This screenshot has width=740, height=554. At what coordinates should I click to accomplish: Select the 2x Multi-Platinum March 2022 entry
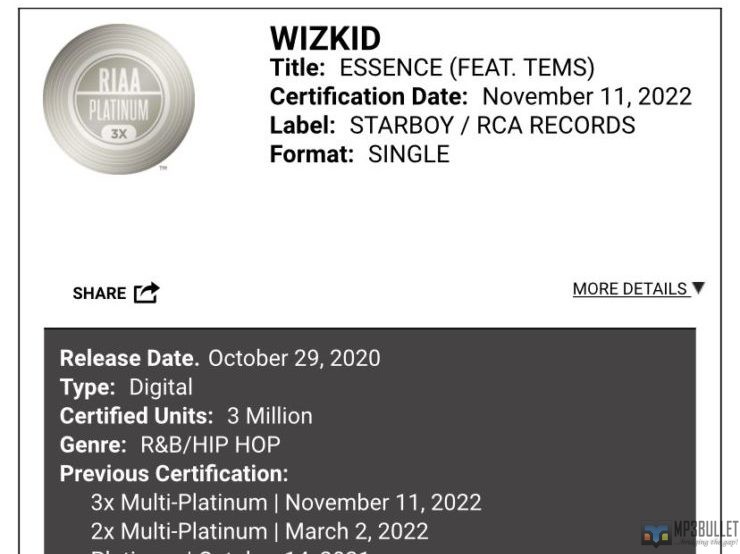click(x=259, y=531)
